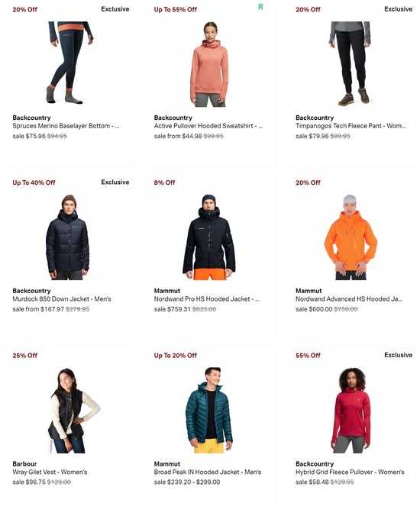The height and width of the screenshot is (513, 420).
Task: Click the Barbour brand name
Action: tap(24, 464)
